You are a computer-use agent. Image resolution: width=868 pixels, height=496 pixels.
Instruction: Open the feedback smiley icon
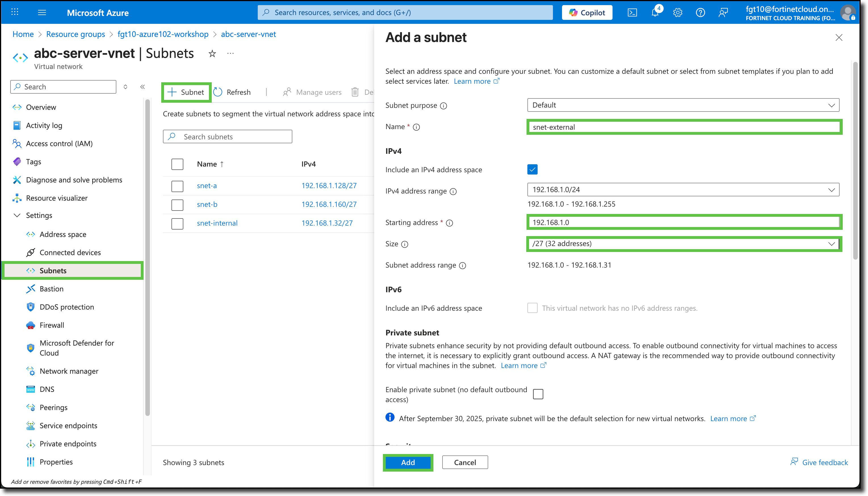[723, 12]
